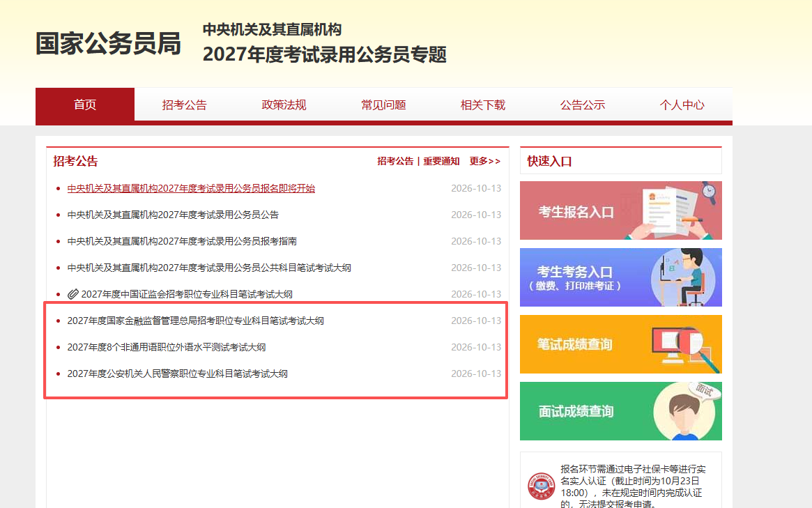812x508 pixels.
Task: Click the paperclip attachment icon beside 中国证监会
Action: click(73, 294)
